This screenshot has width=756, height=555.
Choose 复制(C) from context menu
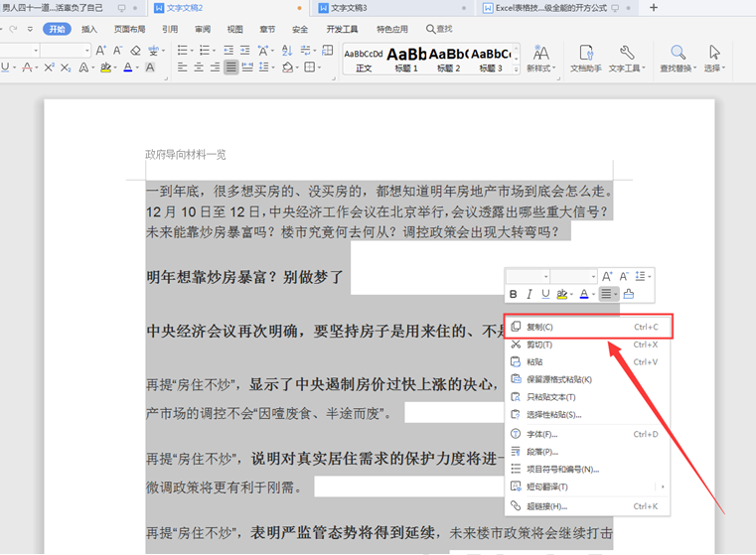587,327
